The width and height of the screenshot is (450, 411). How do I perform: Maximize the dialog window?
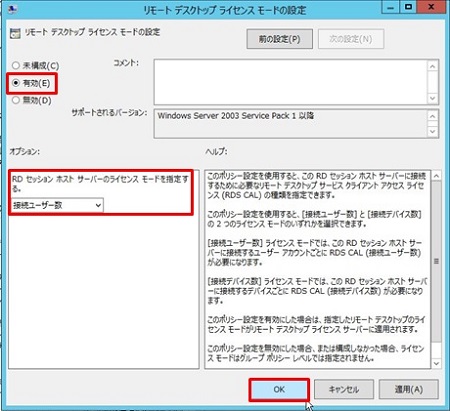click(x=408, y=7)
